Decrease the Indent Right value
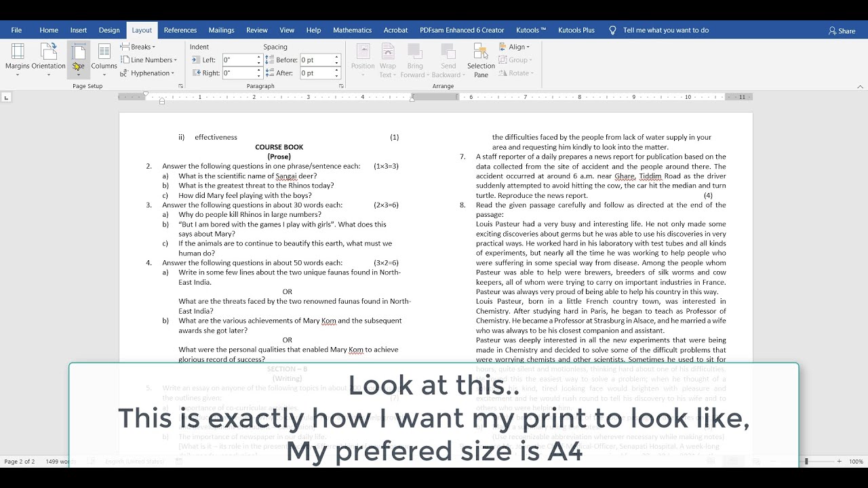 coord(259,76)
